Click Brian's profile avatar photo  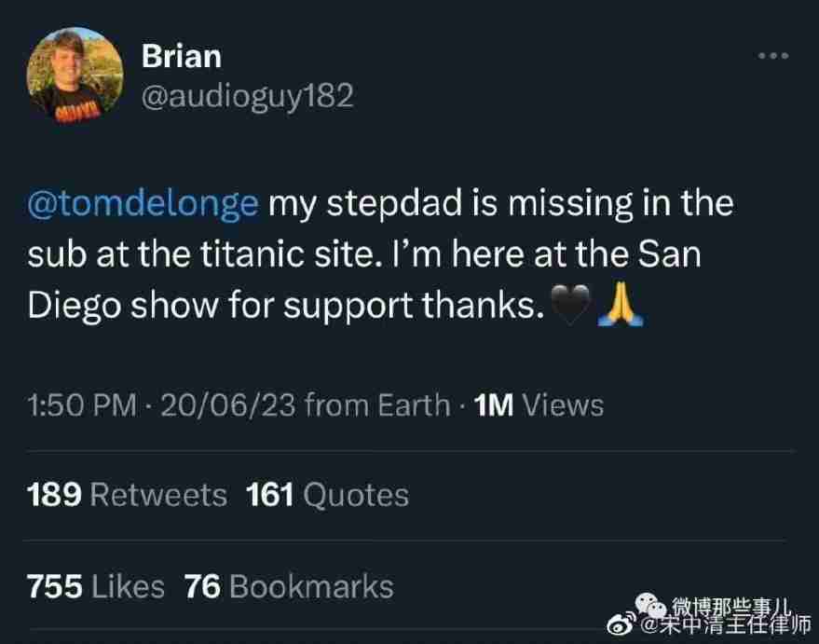(x=75, y=75)
